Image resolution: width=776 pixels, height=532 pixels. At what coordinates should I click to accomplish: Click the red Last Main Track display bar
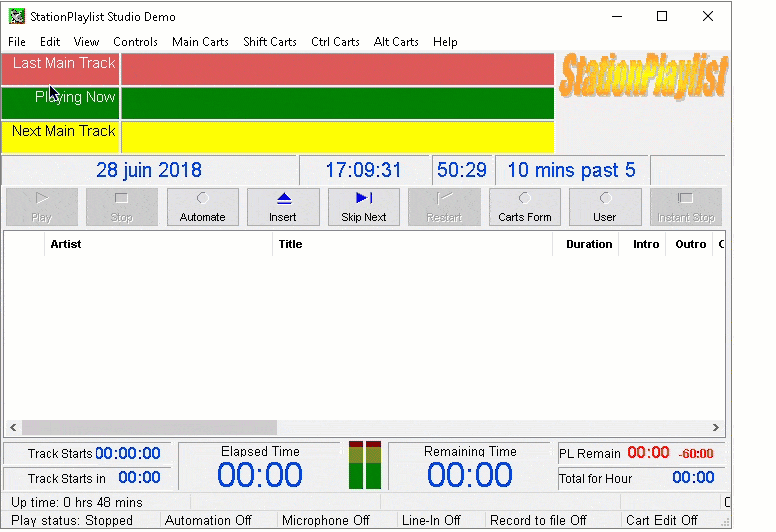coord(338,69)
